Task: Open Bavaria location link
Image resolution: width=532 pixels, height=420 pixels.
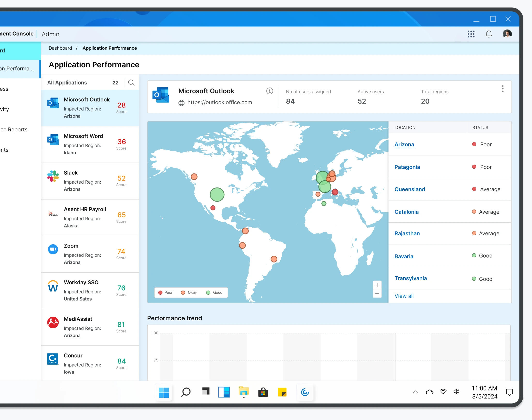Action: coord(404,256)
